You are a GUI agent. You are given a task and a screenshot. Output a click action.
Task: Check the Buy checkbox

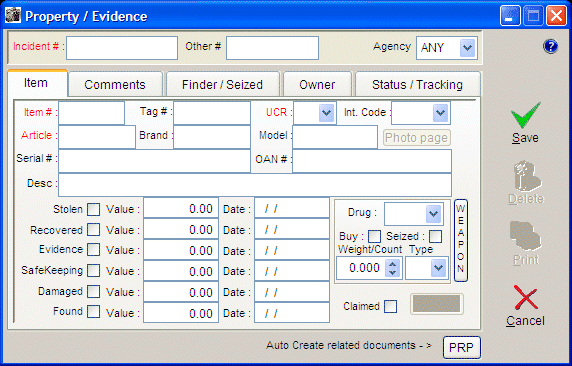pyautogui.click(x=374, y=236)
